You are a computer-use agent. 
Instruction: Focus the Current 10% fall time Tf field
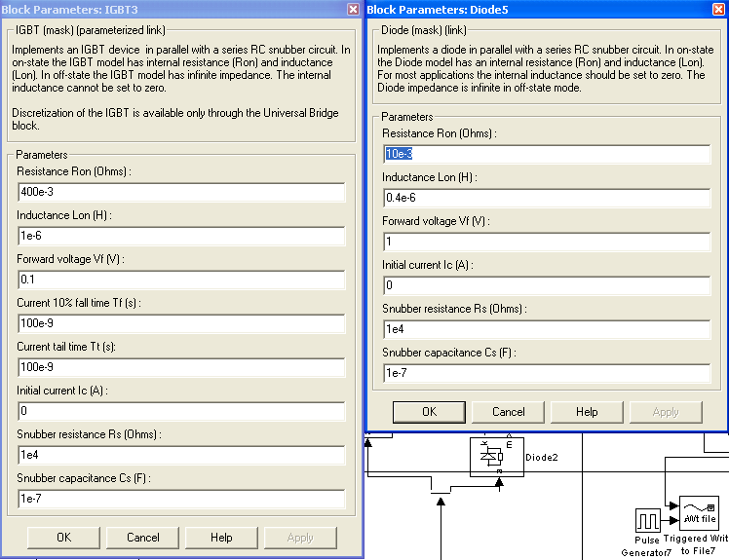point(181,323)
